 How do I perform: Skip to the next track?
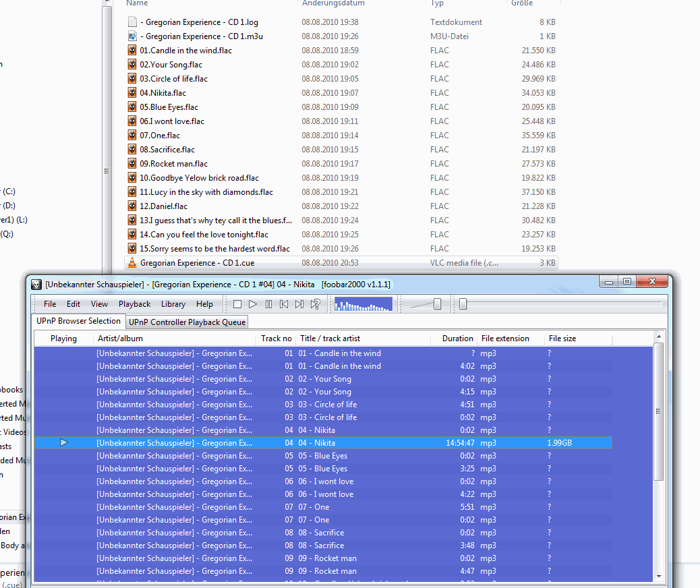tap(299, 304)
